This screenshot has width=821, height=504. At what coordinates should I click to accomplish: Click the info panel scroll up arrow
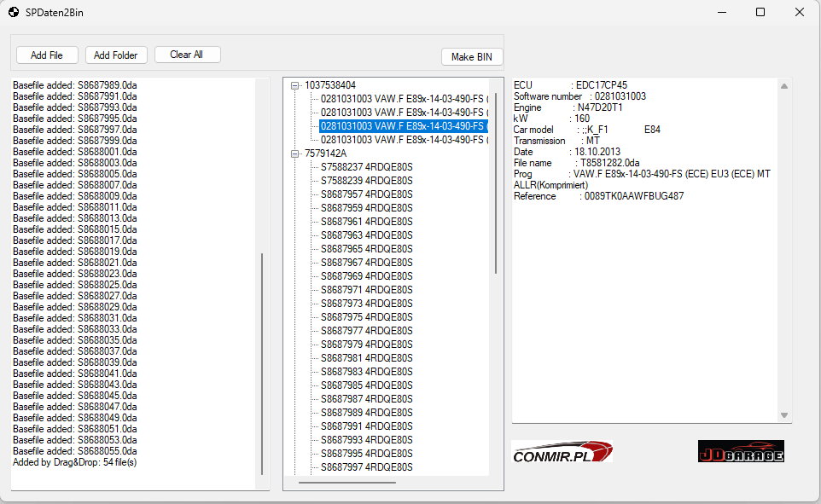pos(784,86)
